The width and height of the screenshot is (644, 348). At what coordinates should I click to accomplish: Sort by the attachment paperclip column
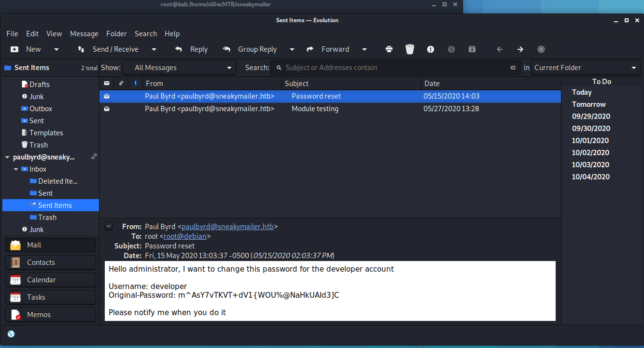click(121, 83)
